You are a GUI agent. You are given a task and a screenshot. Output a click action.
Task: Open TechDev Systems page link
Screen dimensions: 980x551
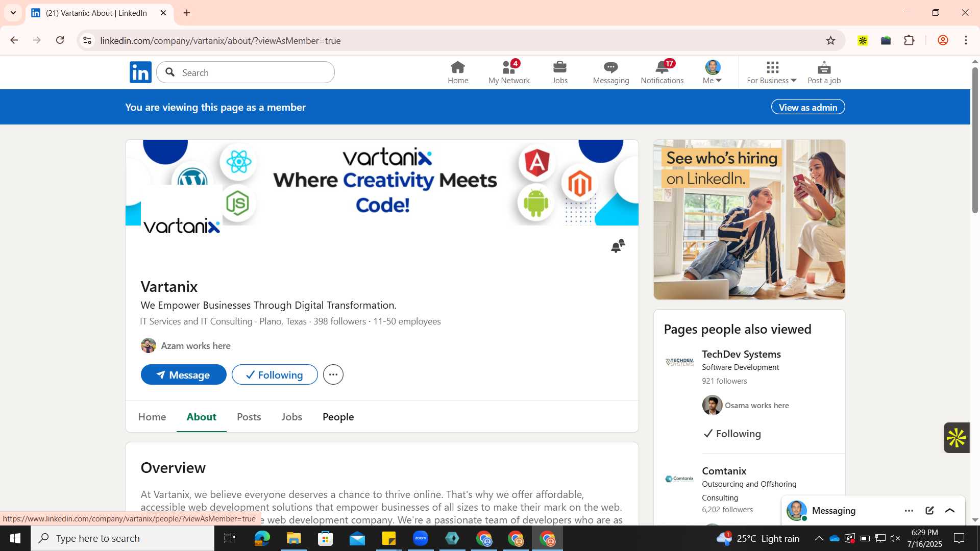point(742,354)
